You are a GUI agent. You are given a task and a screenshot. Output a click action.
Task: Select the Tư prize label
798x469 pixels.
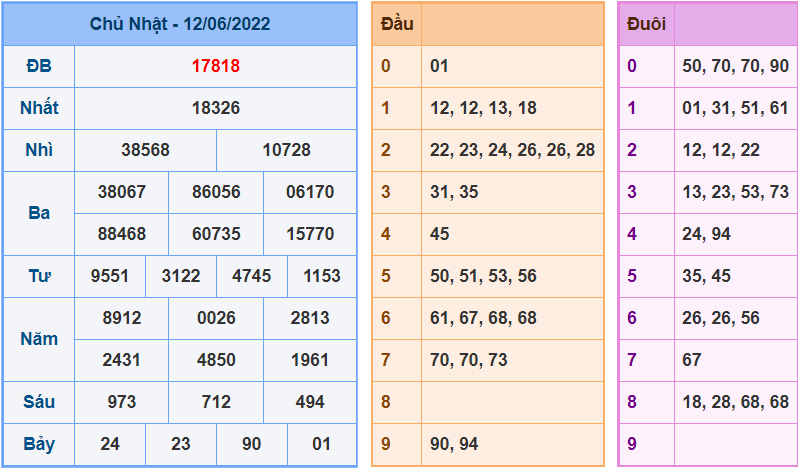click(39, 276)
